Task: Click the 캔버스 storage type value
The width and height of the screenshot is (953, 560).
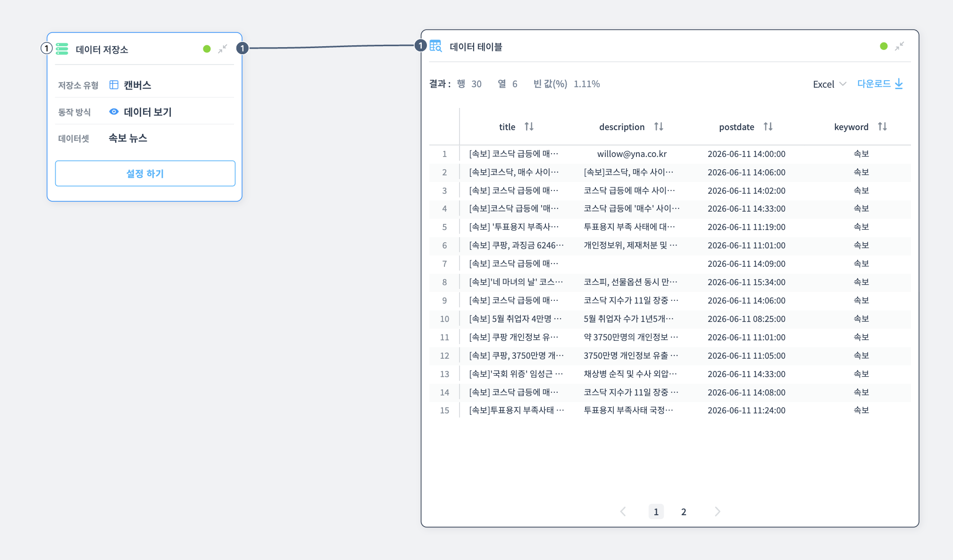Action: tap(137, 85)
